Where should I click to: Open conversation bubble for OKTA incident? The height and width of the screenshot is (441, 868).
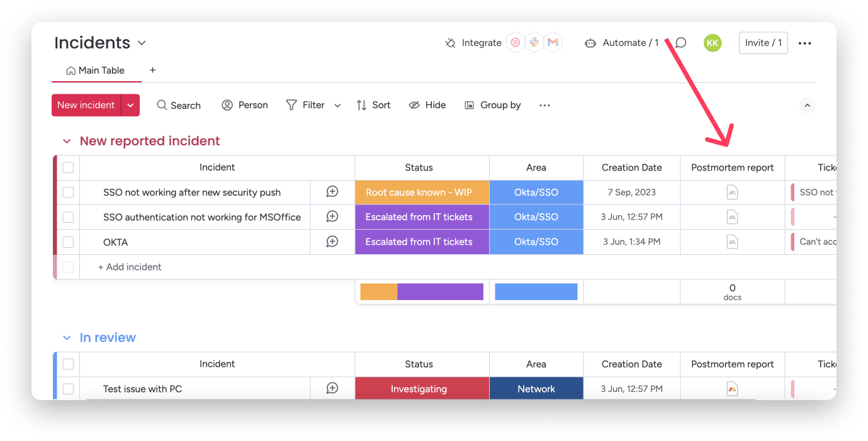(x=332, y=242)
